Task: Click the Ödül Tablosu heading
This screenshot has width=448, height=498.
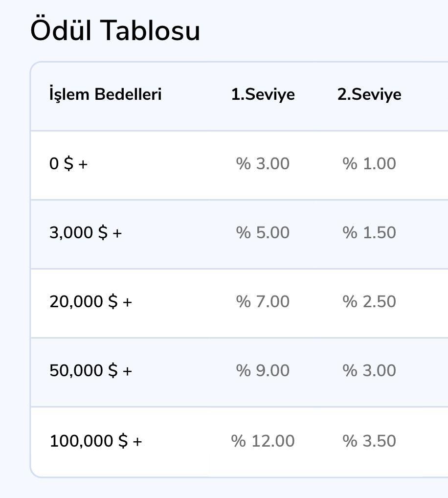Action: coord(115,30)
